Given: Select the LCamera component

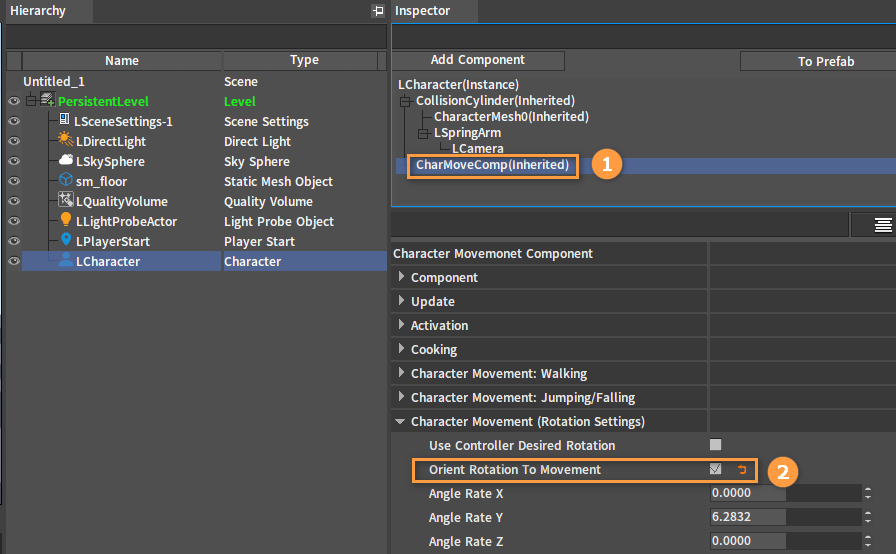Looking at the screenshot, I should pos(478,148).
